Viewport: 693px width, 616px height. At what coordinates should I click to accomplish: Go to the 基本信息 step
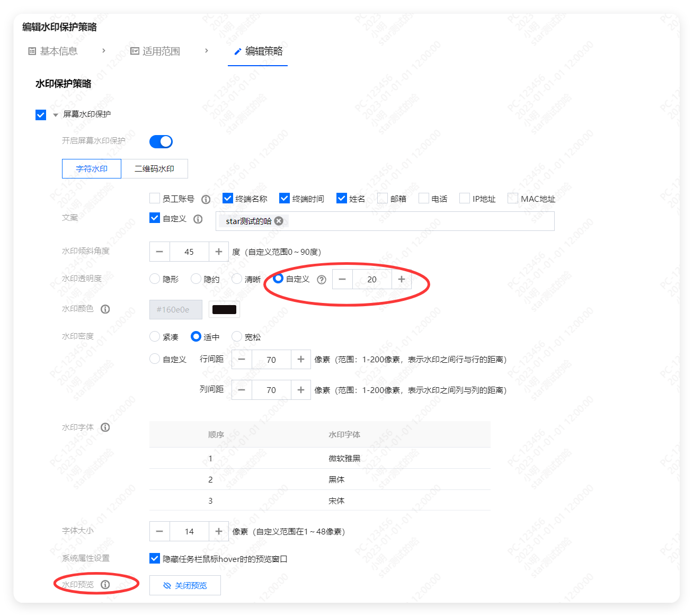tap(53, 51)
